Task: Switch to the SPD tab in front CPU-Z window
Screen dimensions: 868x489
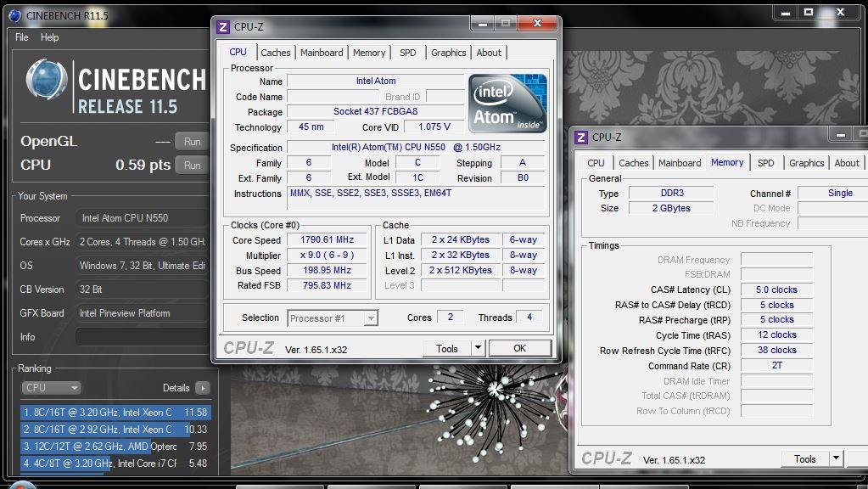Action: (408, 53)
